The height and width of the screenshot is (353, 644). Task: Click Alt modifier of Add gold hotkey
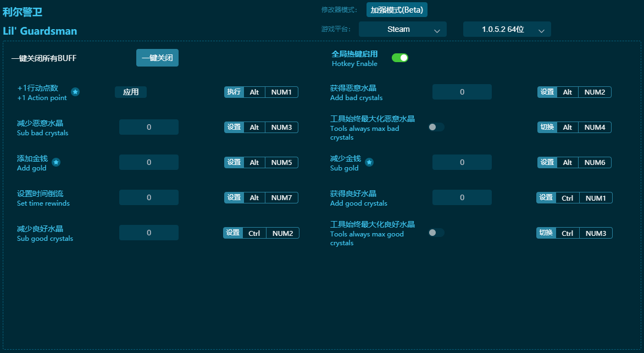254,162
